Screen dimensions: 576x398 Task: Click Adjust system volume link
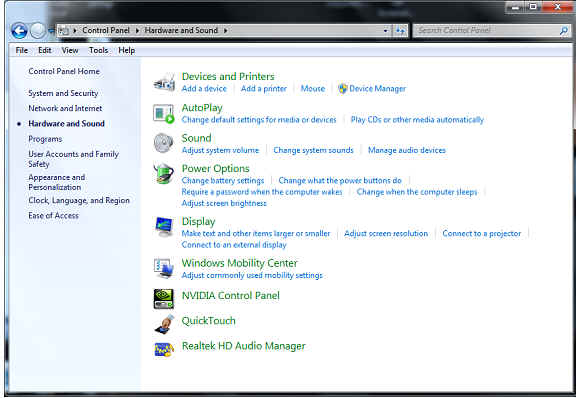pos(220,150)
